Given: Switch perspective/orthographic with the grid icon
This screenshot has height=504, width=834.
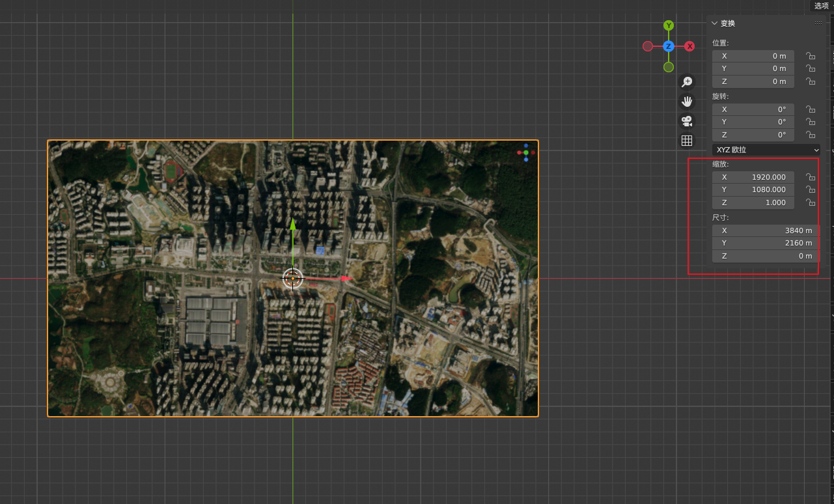Looking at the screenshot, I should [687, 141].
